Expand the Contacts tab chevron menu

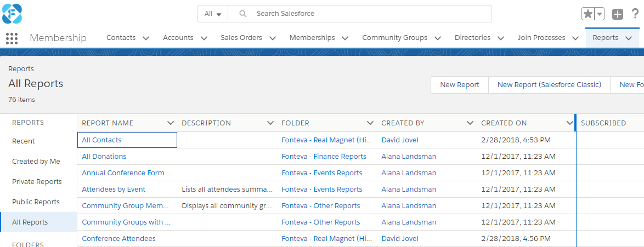146,38
